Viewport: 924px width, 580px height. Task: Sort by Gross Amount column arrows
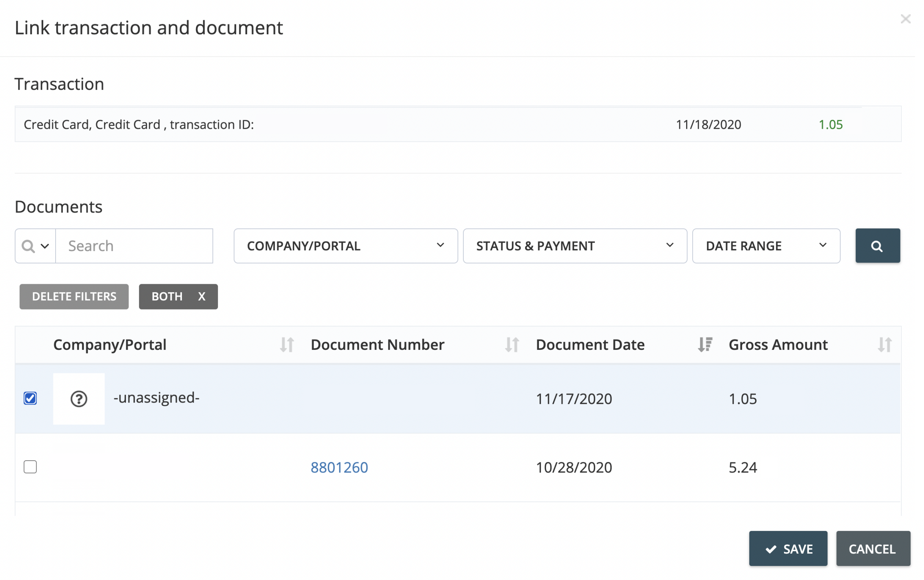(884, 344)
